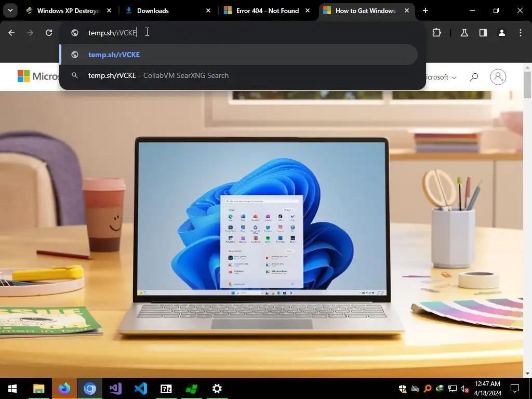Open Settings gear from the taskbar
The width and height of the screenshot is (532, 399).
pyautogui.click(x=217, y=389)
